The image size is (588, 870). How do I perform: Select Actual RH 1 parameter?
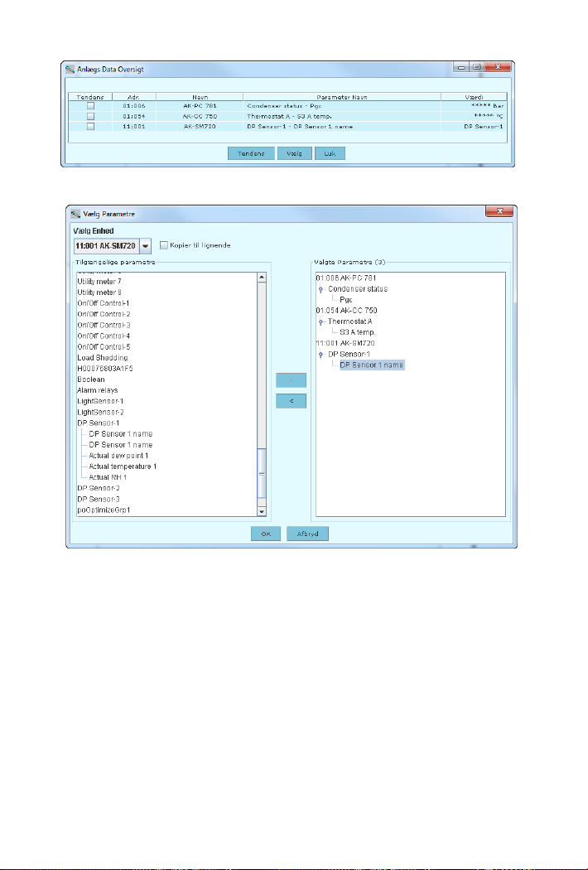[x=108, y=477]
